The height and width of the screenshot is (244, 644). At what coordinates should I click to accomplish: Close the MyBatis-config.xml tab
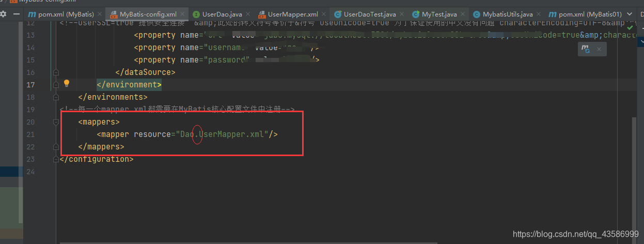coord(182,14)
